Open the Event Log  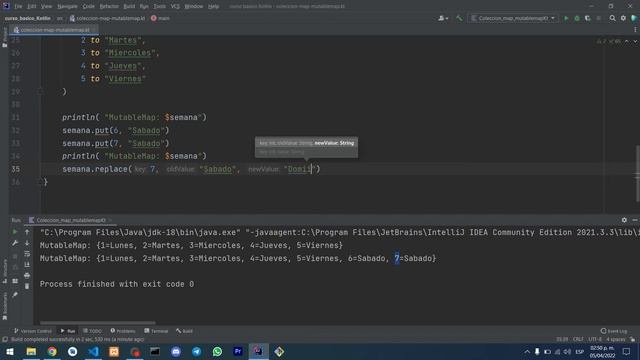(614, 331)
